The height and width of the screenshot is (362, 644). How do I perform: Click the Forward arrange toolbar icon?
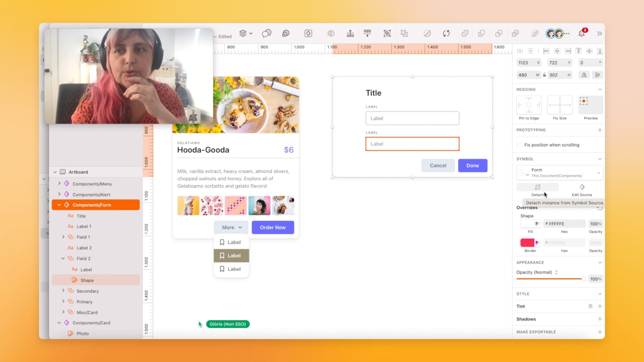(x=350, y=33)
